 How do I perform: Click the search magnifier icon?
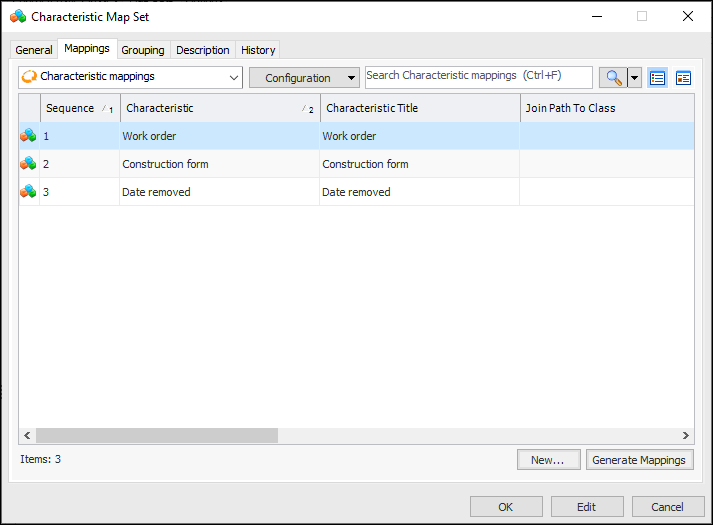coord(612,78)
